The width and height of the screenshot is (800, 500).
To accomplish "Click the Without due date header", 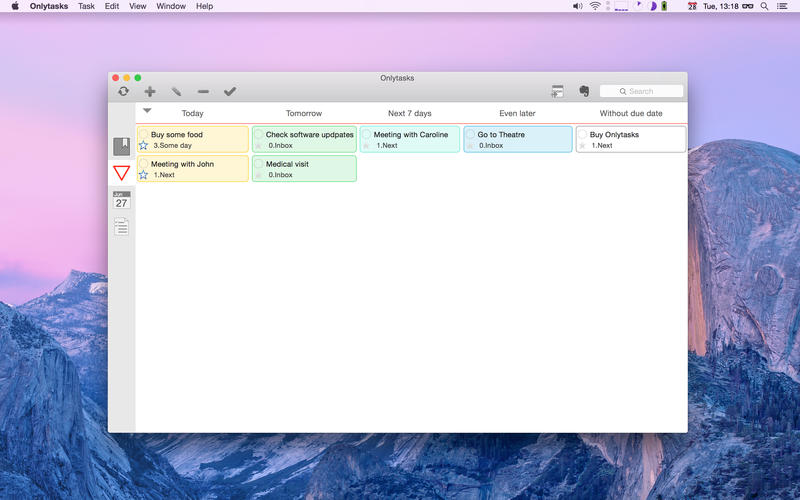I will tap(631, 113).
